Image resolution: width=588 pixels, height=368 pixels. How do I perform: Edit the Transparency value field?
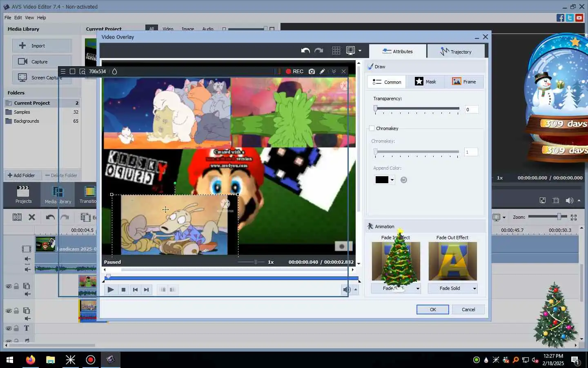(x=472, y=110)
